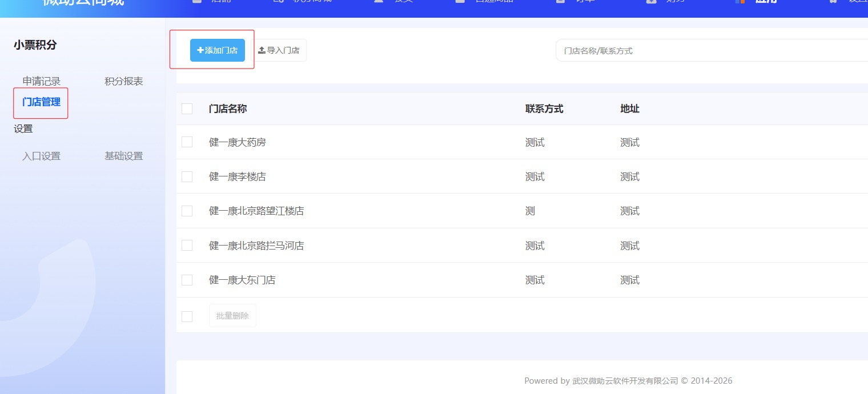Toggle the checkbox beside 批量删除
The image size is (868, 394).
point(187,316)
